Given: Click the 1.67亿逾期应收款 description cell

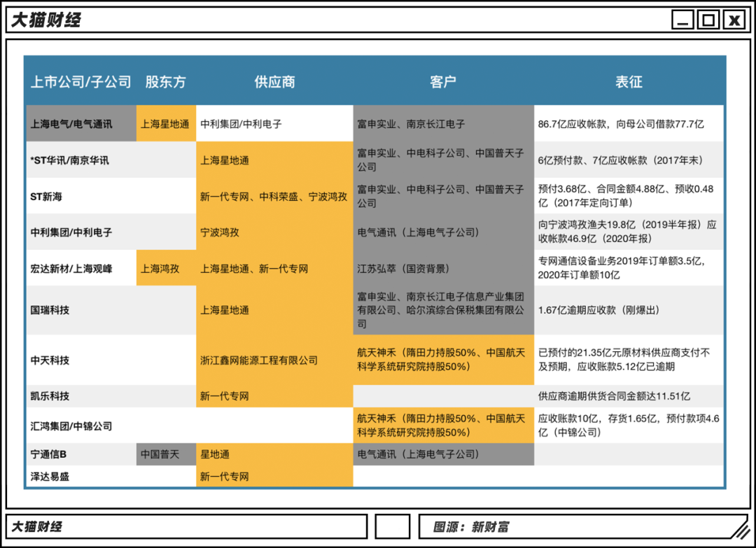Looking at the screenshot, I should [629, 310].
